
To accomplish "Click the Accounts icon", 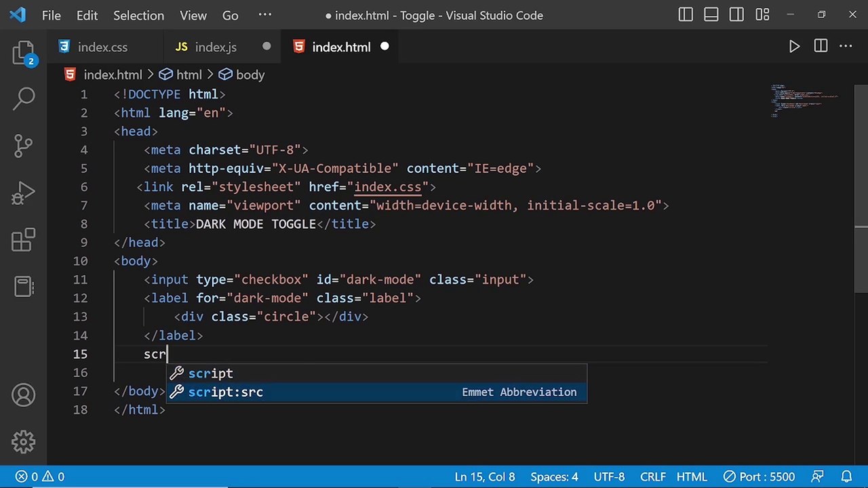I will 23,395.
